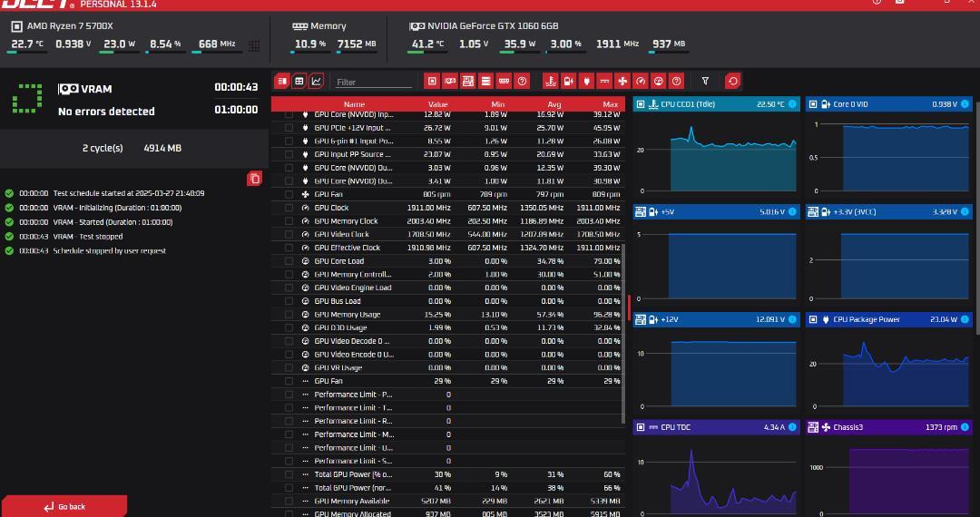Check the GPU Video Clock row checkbox
The width and height of the screenshot is (980, 517).
[x=289, y=234]
